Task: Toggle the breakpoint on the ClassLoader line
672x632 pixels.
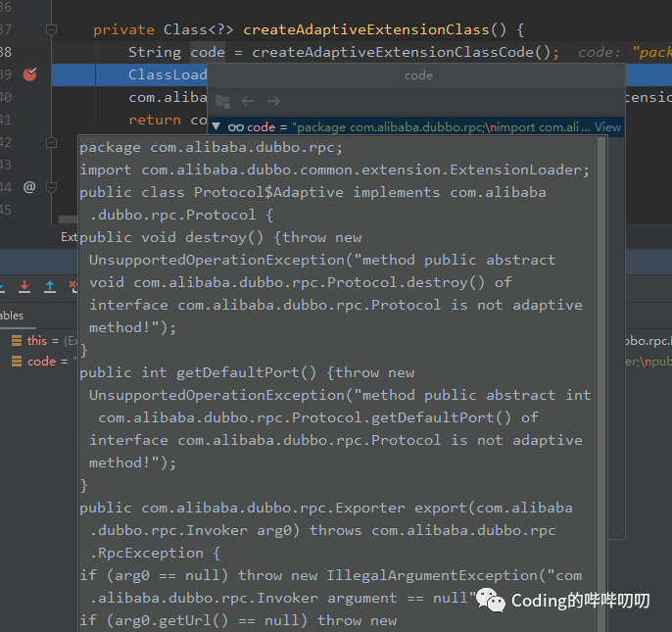Action: (x=29, y=74)
